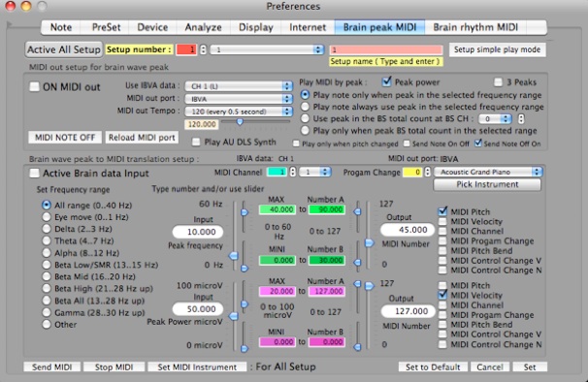Click the MIDI out Tempo slider knob
The image size is (588, 382).
(x=240, y=121)
